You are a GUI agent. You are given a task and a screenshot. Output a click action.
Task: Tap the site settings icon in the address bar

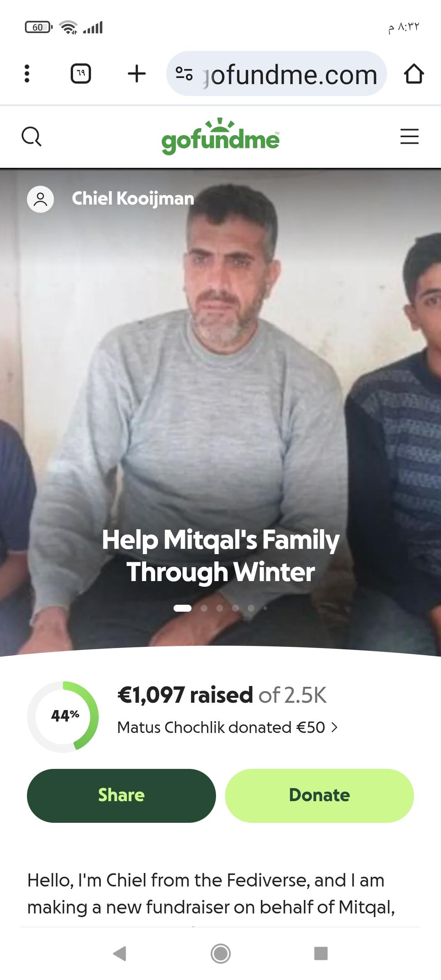tap(184, 74)
